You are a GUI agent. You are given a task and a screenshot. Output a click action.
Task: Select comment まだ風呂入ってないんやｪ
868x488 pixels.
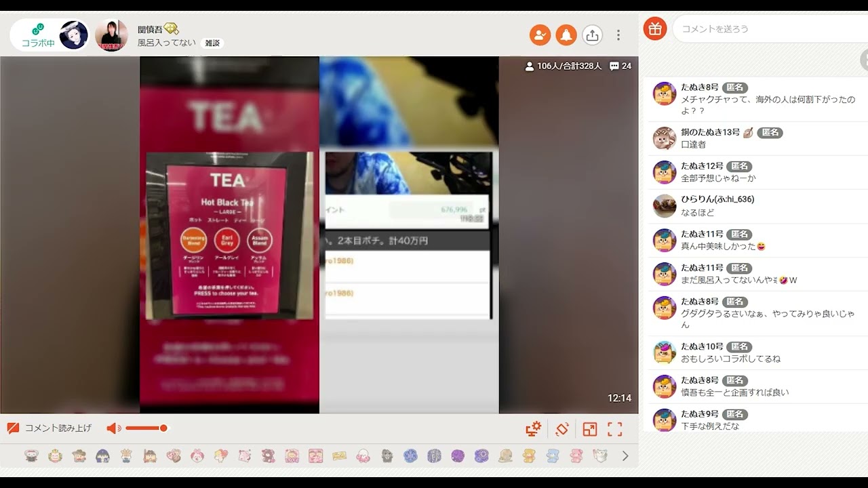[739, 280]
